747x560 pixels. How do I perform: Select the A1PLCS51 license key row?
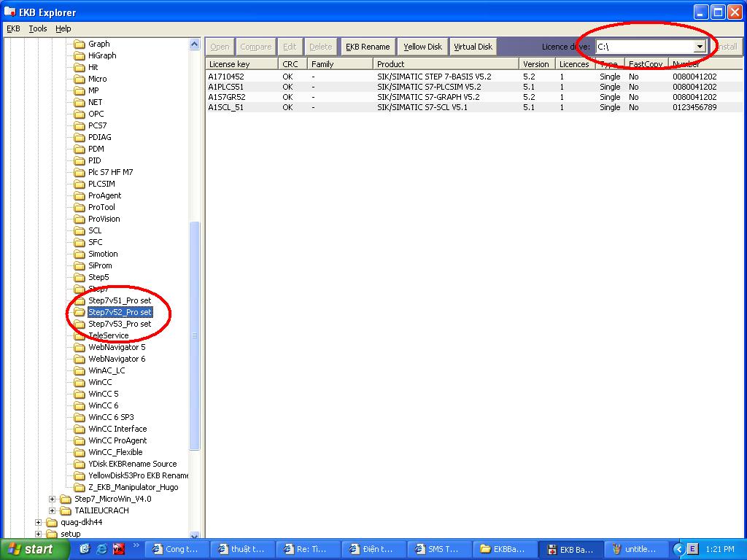coord(474,87)
